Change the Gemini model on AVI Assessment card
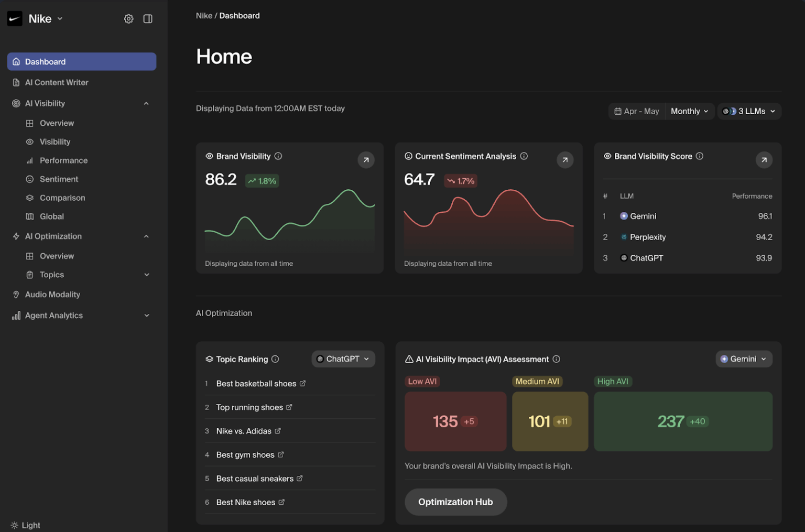This screenshot has height=532, width=805. tap(744, 359)
